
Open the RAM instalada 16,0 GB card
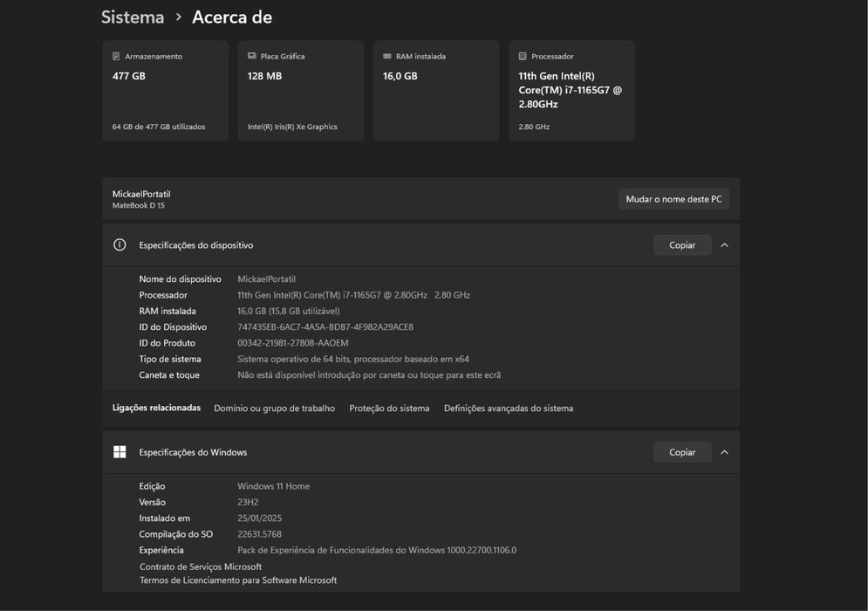(436, 91)
